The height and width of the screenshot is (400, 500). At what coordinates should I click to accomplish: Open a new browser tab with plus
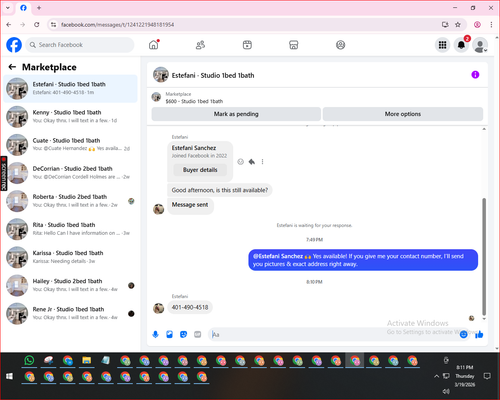39,8
